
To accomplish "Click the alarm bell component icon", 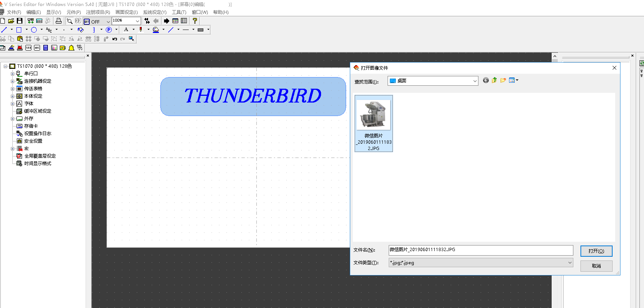I will (71, 48).
